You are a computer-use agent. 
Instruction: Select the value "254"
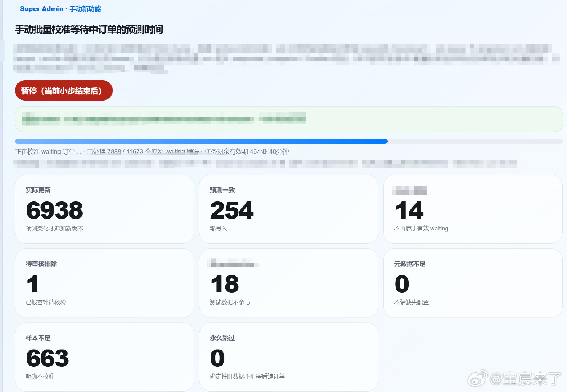[232, 210]
